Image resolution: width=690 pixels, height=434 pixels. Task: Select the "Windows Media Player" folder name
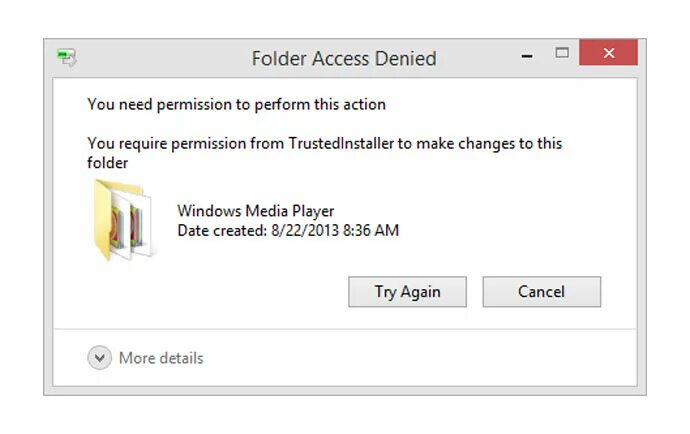click(255, 211)
